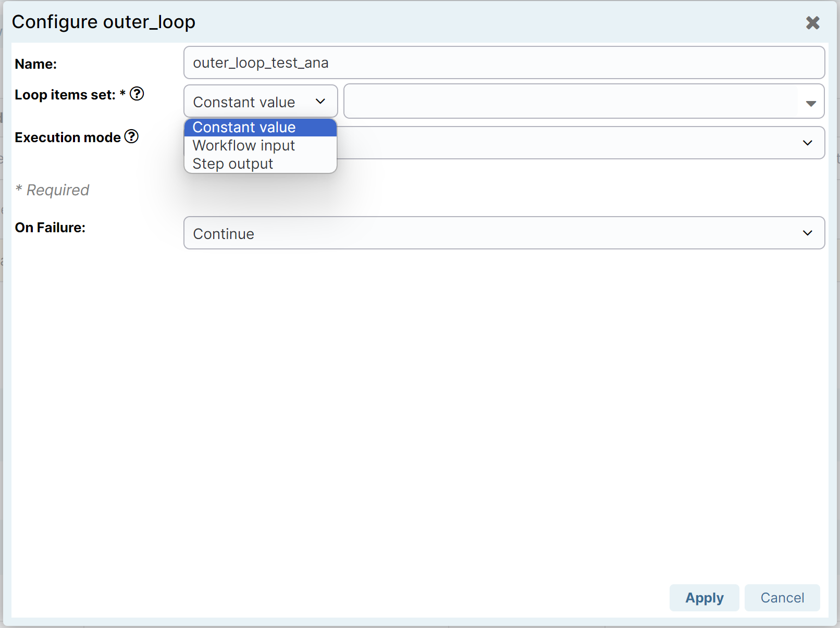840x628 pixels.
Task: Click the dropdown arrow on the loop items value field
Action: pos(810,102)
